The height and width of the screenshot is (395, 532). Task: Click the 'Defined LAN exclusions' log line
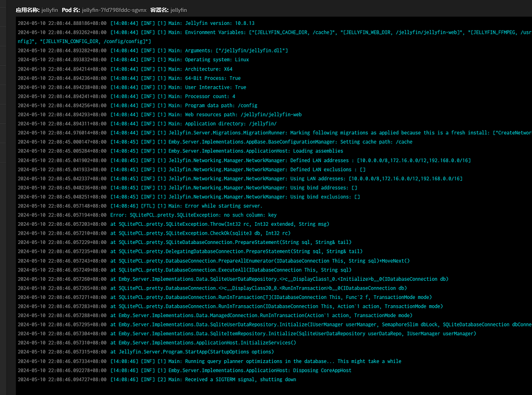point(192,170)
